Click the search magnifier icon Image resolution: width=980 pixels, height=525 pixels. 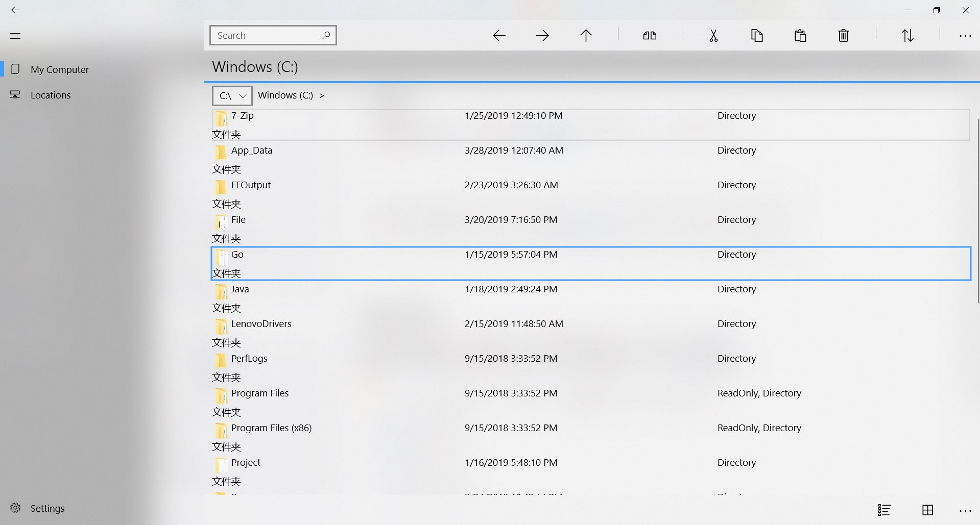click(x=326, y=35)
